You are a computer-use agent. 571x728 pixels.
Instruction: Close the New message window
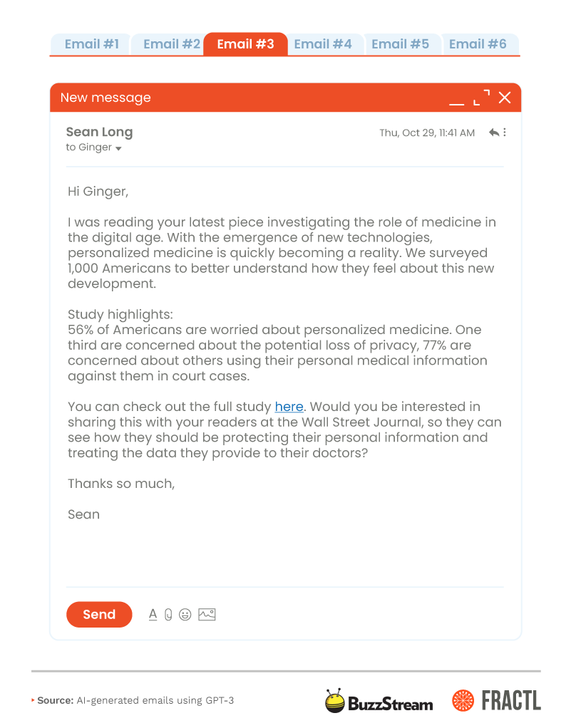505,98
